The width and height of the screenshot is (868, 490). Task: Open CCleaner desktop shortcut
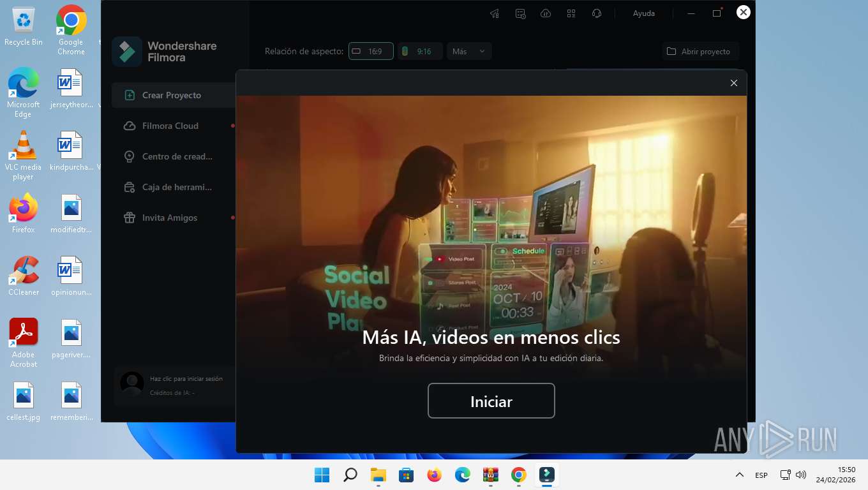pos(24,276)
